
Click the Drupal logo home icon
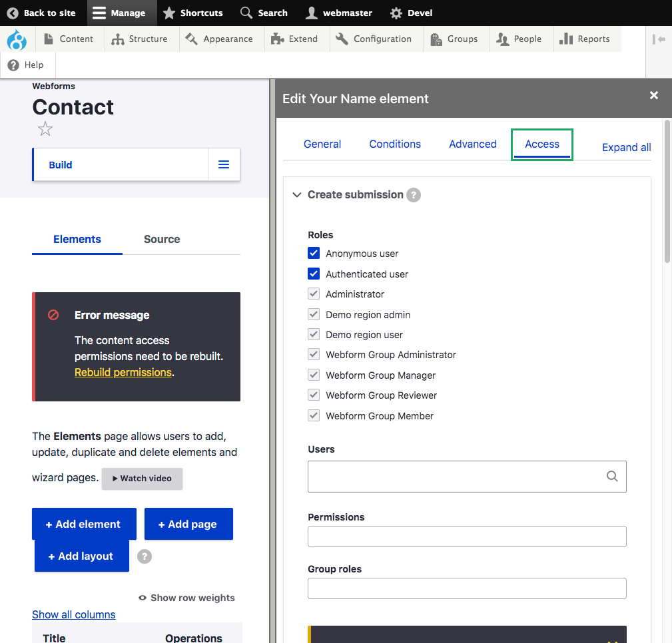(17, 39)
